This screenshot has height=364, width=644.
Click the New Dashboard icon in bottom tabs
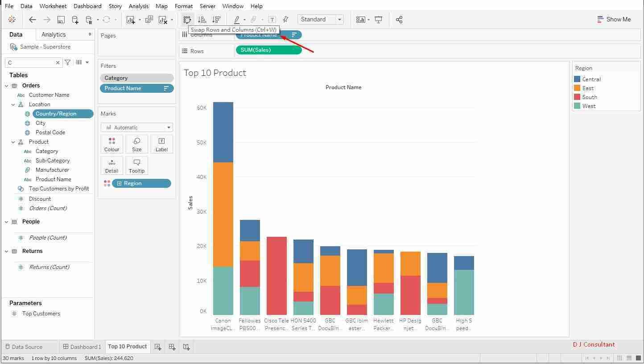pos(172,347)
